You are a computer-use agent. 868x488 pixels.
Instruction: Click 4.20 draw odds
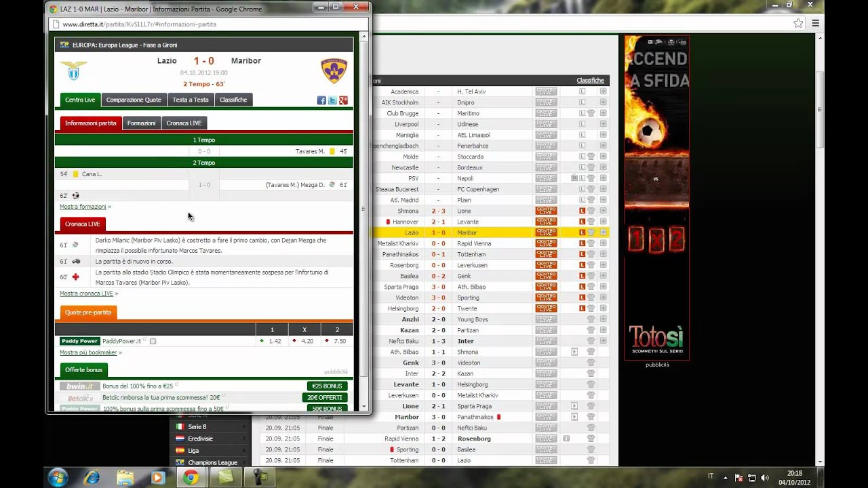click(307, 341)
